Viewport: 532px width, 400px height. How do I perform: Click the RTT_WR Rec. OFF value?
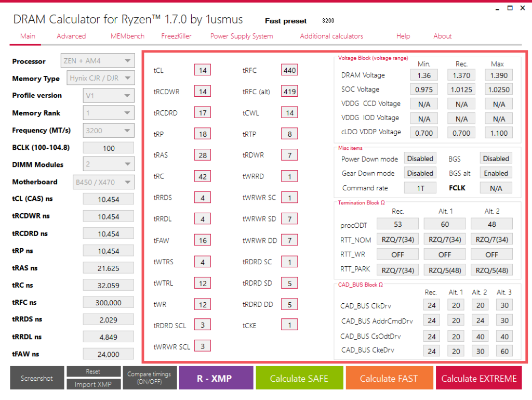point(397,254)
